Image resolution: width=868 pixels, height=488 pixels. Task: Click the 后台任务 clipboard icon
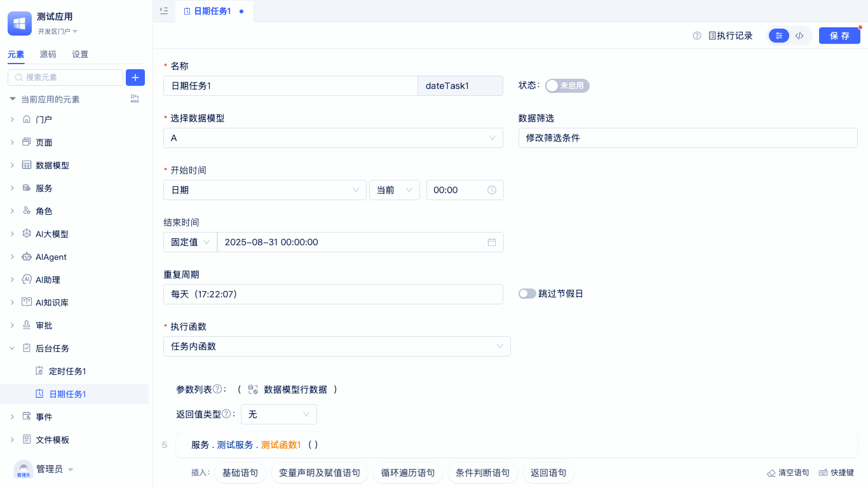[x=27, y=348]
